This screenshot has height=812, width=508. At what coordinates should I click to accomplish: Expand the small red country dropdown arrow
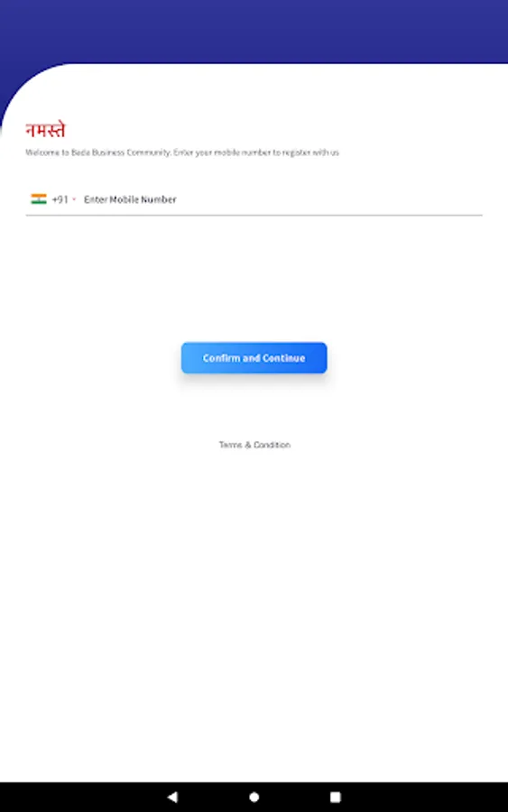click(74, 199)
